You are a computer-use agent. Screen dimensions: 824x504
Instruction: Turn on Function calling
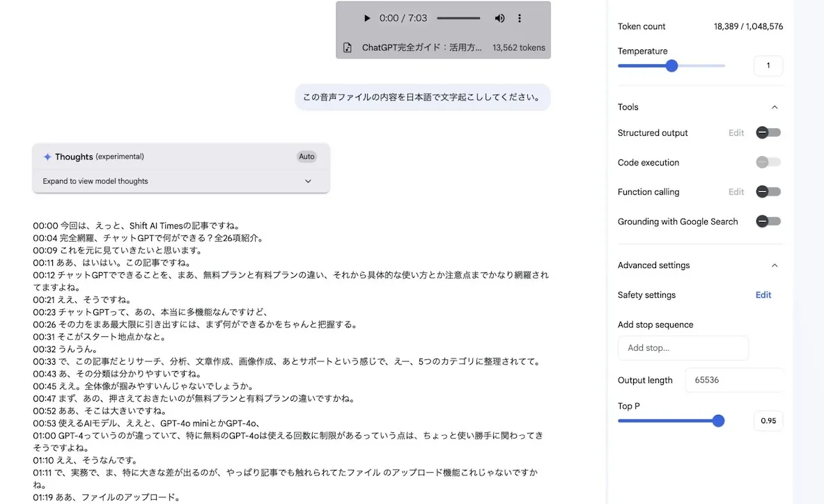click(768, 191)
